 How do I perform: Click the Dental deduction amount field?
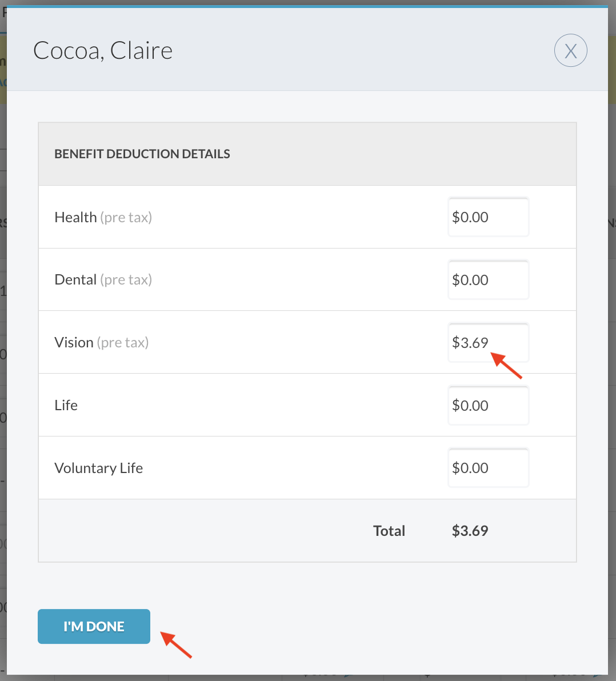(488, 280)
